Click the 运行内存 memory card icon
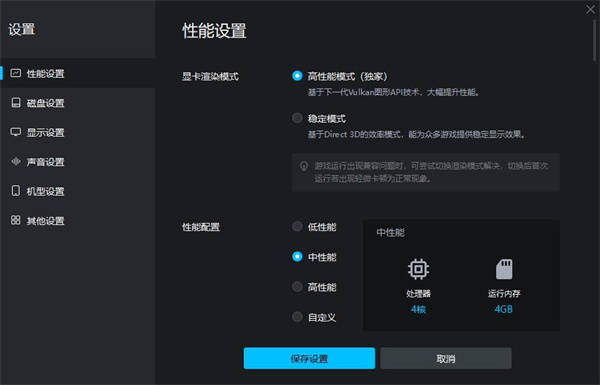 pos(504,269)
